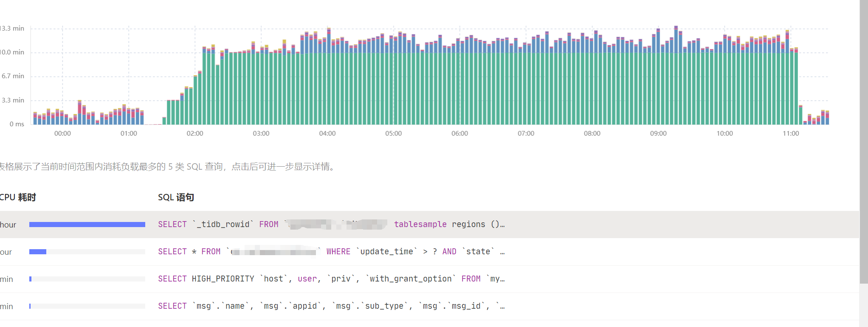Click the description text below the chart
Image resolution: width=868 pixels, height=327 pixels.
tap(168, 167)
